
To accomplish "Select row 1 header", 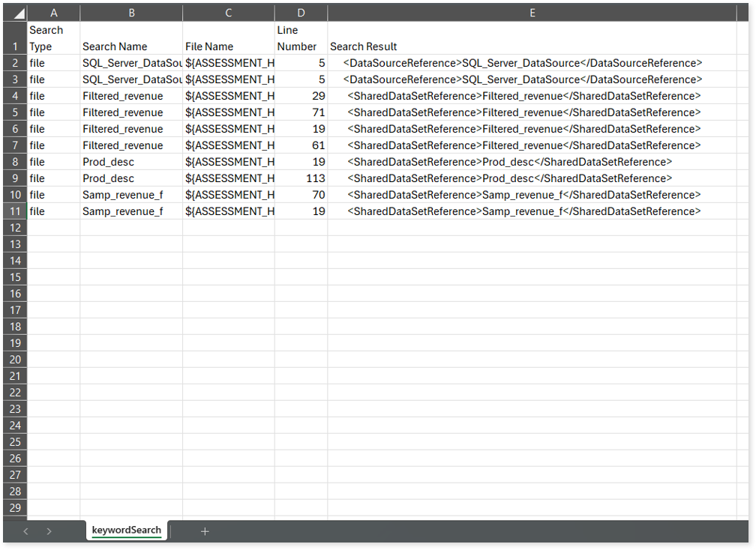I will [15, 38].
